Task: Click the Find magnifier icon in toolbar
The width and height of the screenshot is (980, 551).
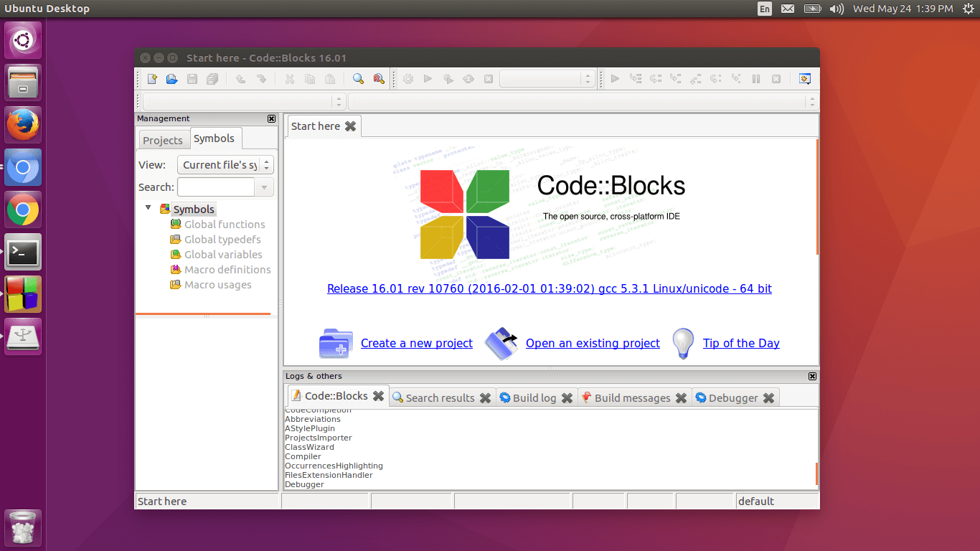Action: coord(358,79)
